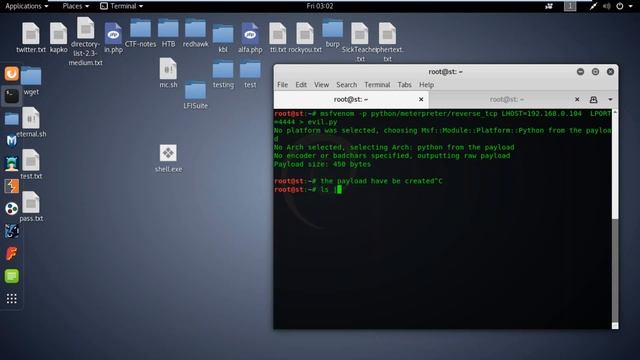The height and width of the screenshot is (360, 640).
Task: Launch Metasploit from the dock
Action: point(11,141)
